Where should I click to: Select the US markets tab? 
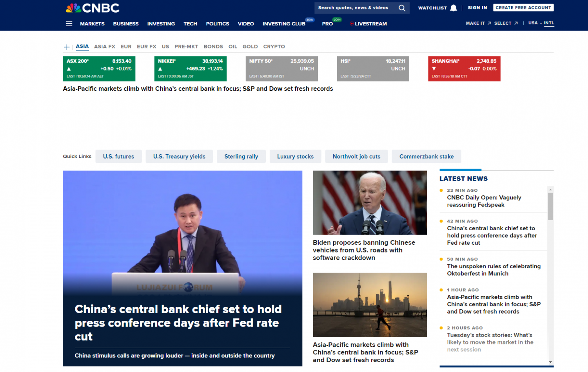click(x=165, y=47)
